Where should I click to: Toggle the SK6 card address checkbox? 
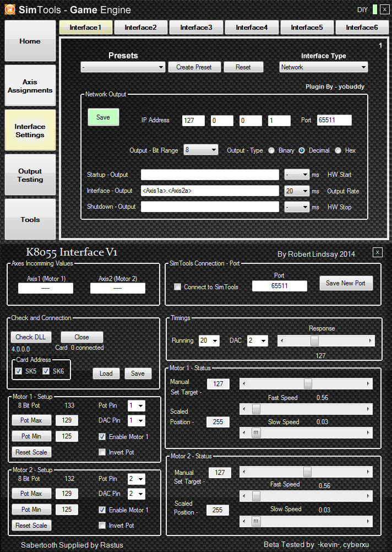click(46, 371)
